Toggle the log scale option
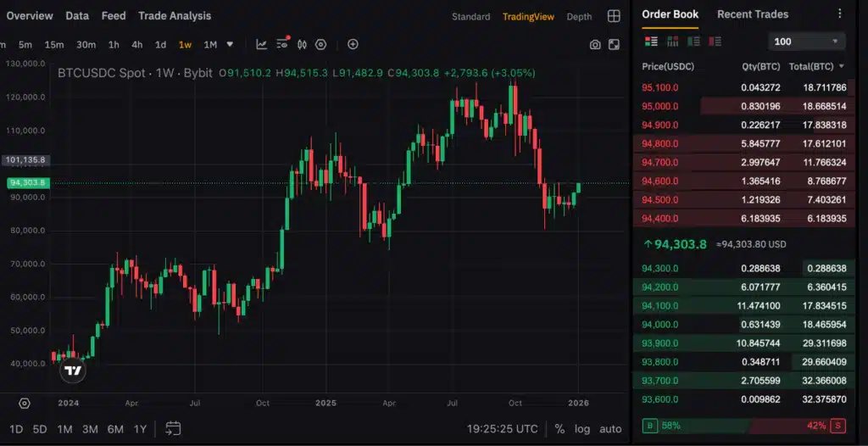 click(x=582, y=429)
